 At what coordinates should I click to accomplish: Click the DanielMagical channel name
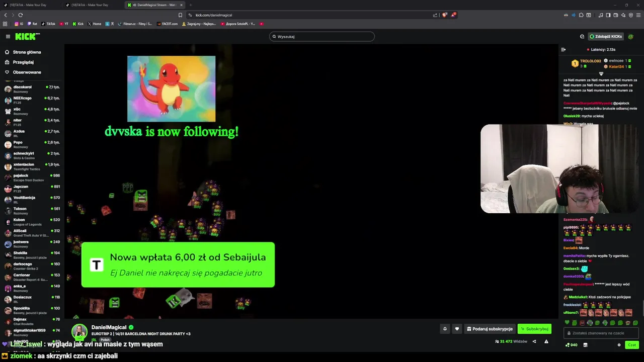pos(109,327)
